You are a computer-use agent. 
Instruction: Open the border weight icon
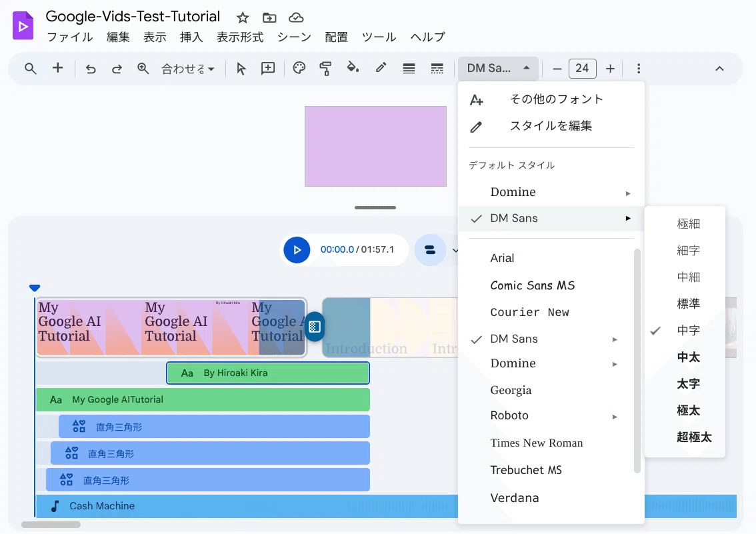click(x=409, y=69)
